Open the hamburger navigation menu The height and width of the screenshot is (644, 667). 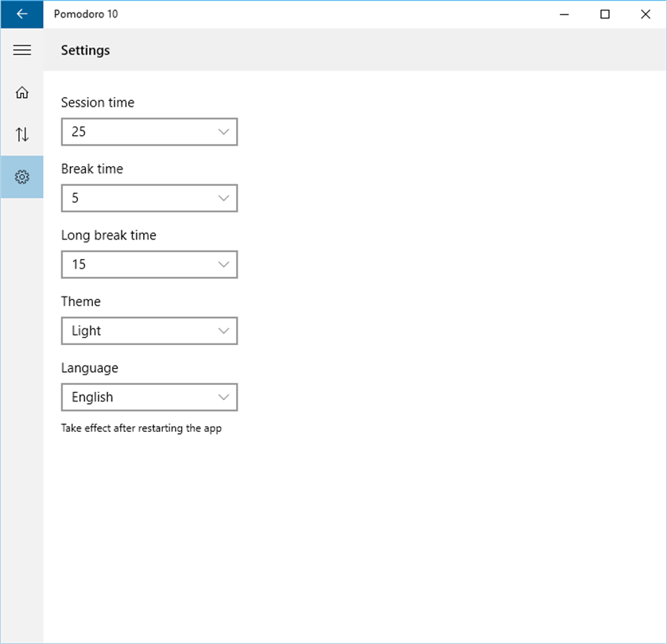[21, 50]
